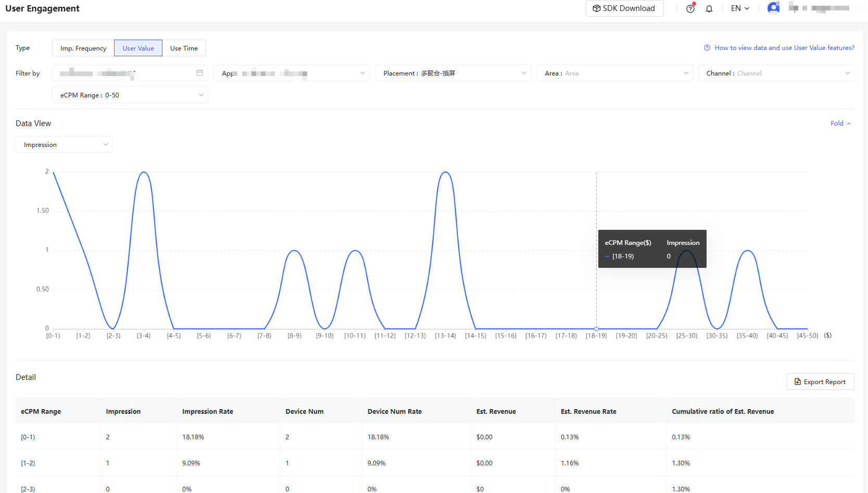
Task: Click the Export Report button
Action: 821,381
